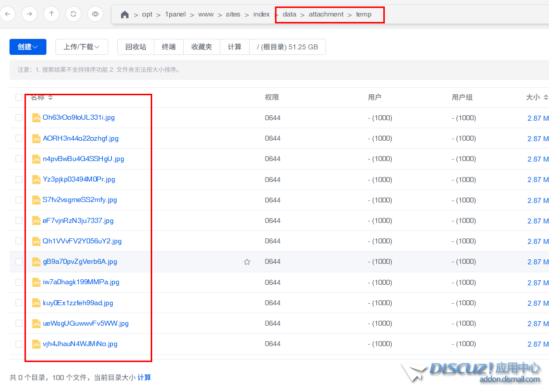Check the box for n4pvBwBu4G4SSHgU.jpg
The image size is (549, 392).
(x=19, y=159)
